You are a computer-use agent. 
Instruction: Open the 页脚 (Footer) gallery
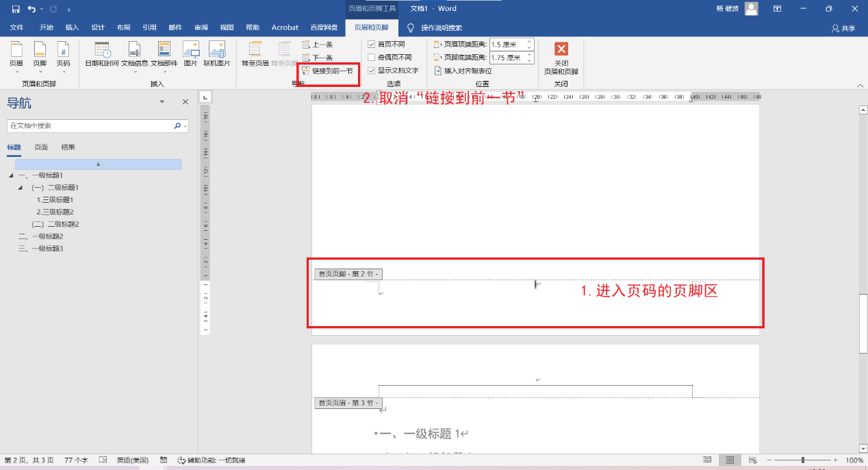[x=40, y=56]
